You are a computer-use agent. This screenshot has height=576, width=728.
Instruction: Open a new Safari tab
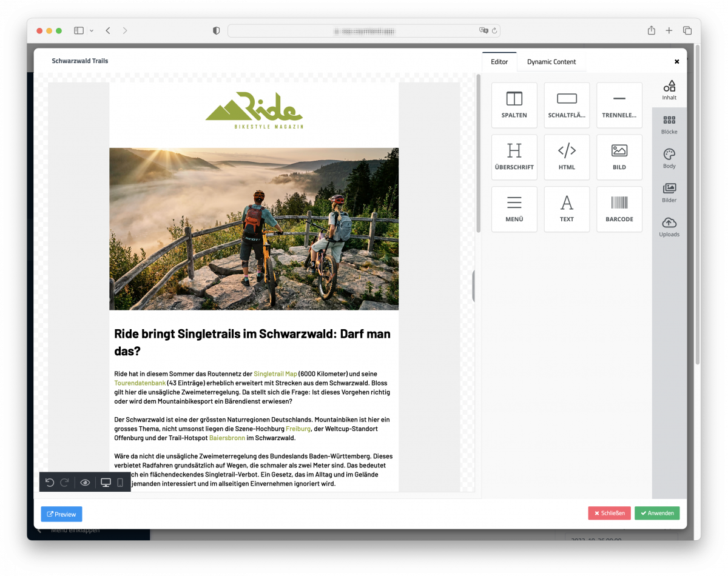669,30
